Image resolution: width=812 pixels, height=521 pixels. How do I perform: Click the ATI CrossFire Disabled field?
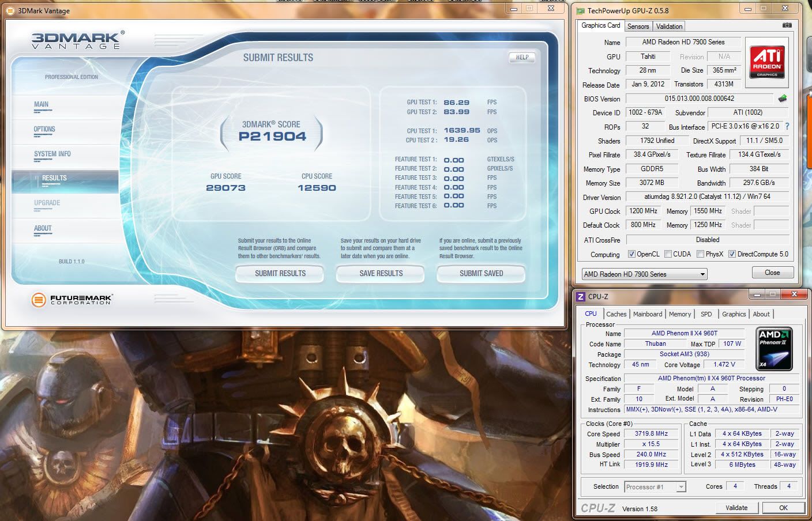pos(707,240)
